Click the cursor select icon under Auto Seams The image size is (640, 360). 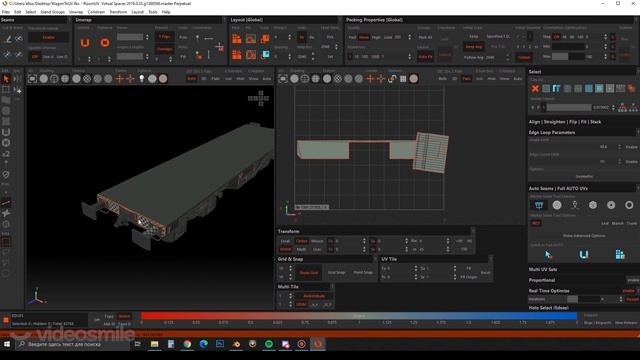548,255
